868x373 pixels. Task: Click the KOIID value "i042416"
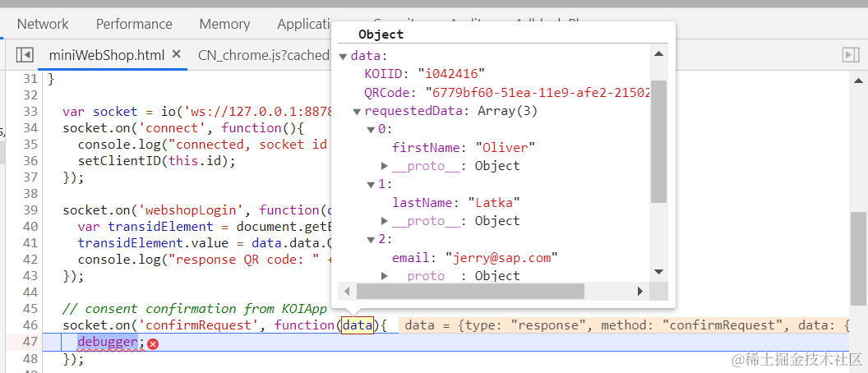click(x=452, y=74)
